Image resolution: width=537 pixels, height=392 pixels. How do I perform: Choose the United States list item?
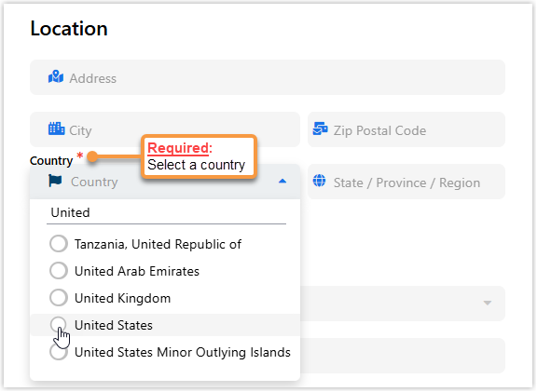[x=165, y=325]
